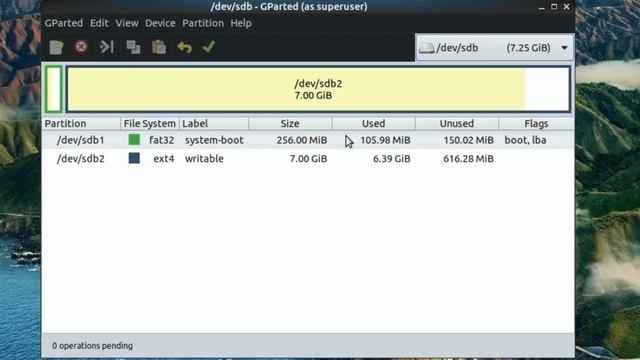Click the Label column header
This screenshot has width=640, height=360.
pos(214,124)
